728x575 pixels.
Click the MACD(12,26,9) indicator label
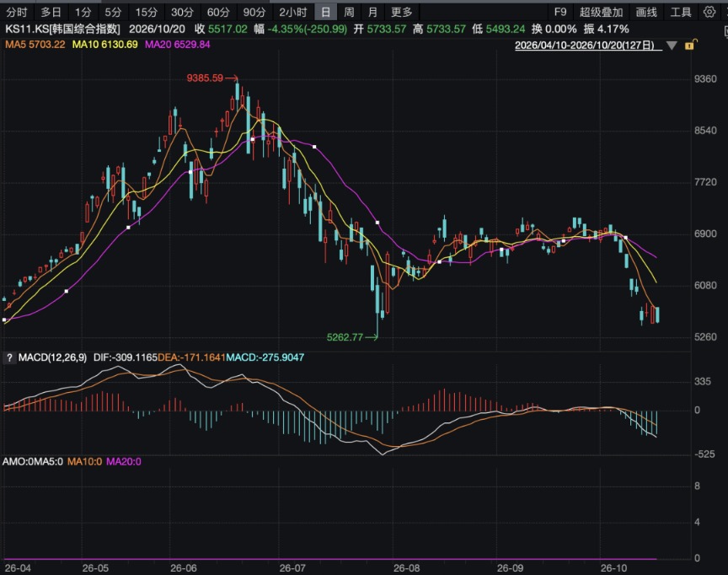click(52, 357)
